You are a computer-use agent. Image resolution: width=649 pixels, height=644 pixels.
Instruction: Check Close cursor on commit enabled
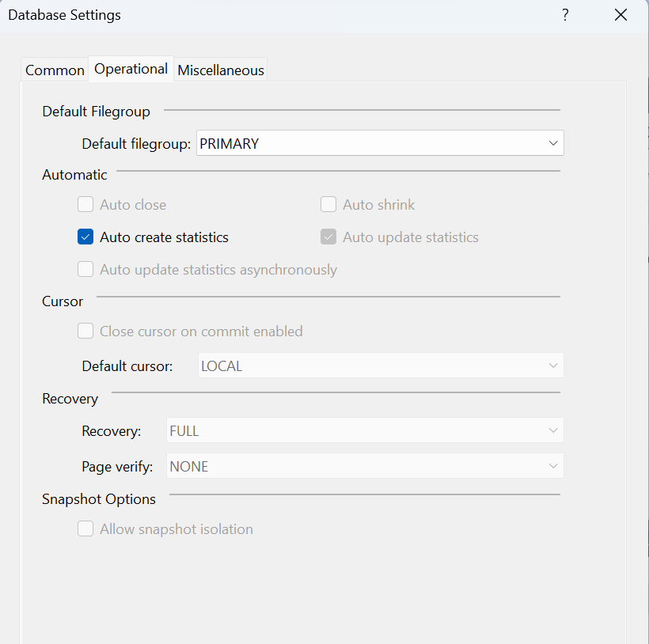pos(85,331)
